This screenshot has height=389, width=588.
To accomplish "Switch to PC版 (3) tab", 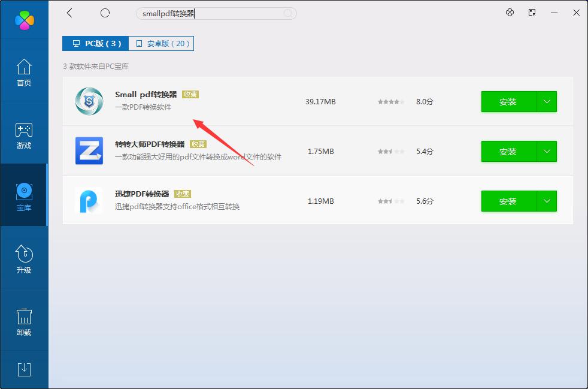I will point(96,44).
